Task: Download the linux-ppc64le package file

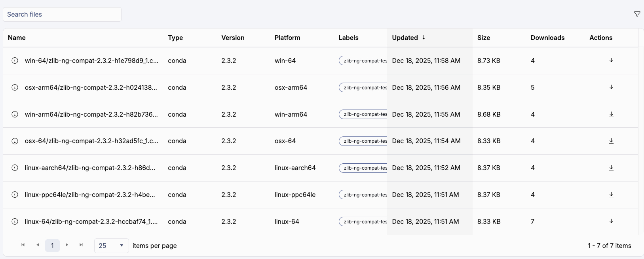Action: point(611,195)
